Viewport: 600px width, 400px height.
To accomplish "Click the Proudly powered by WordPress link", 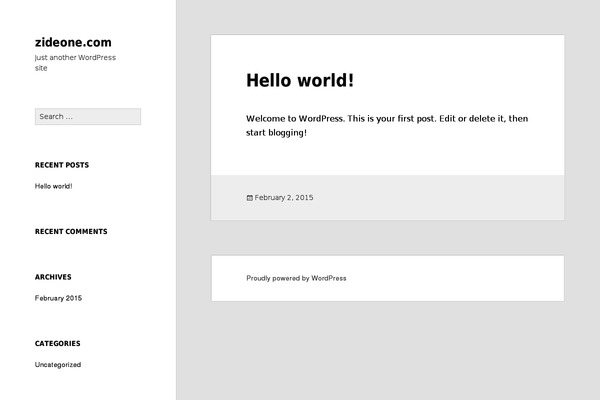I will click(296, 278).
